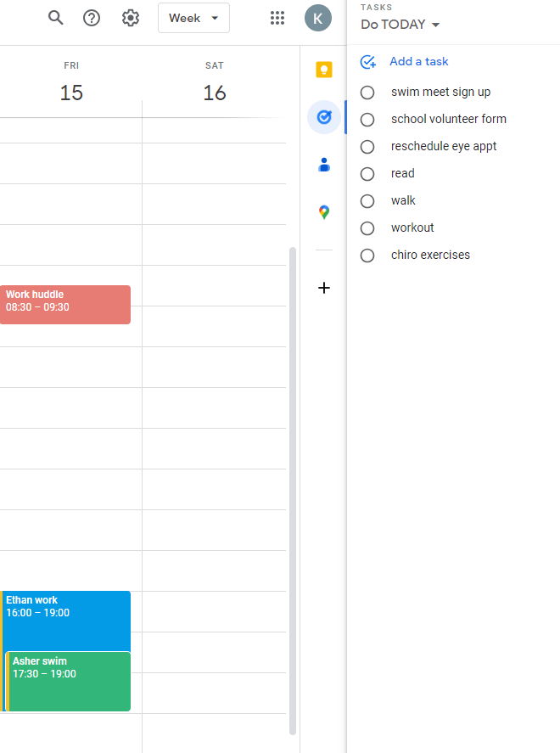Mark 'reschedule eye appt' as done
The height and width of the screenshot is (753, 560).
pyautogui.click(x=367, y=147)
